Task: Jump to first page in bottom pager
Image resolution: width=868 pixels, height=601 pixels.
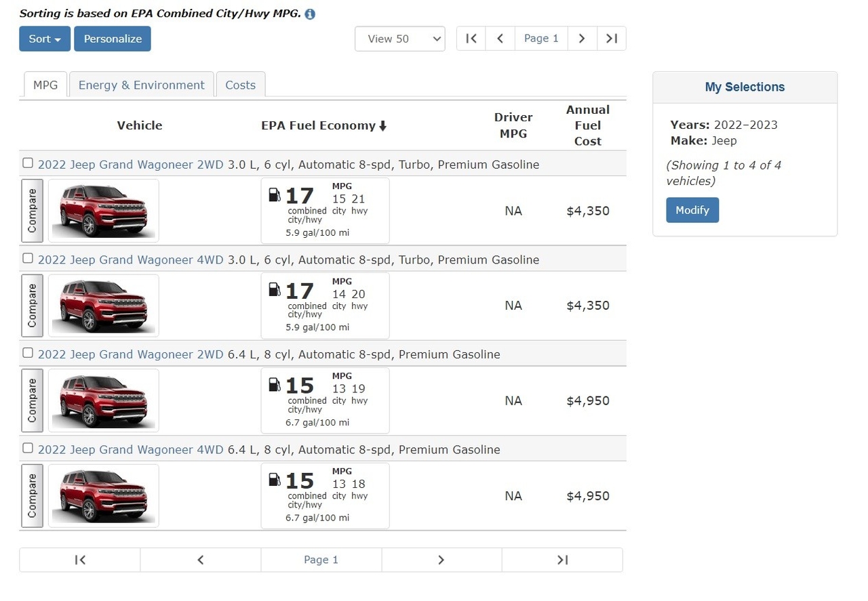Action: click(80, 560)
